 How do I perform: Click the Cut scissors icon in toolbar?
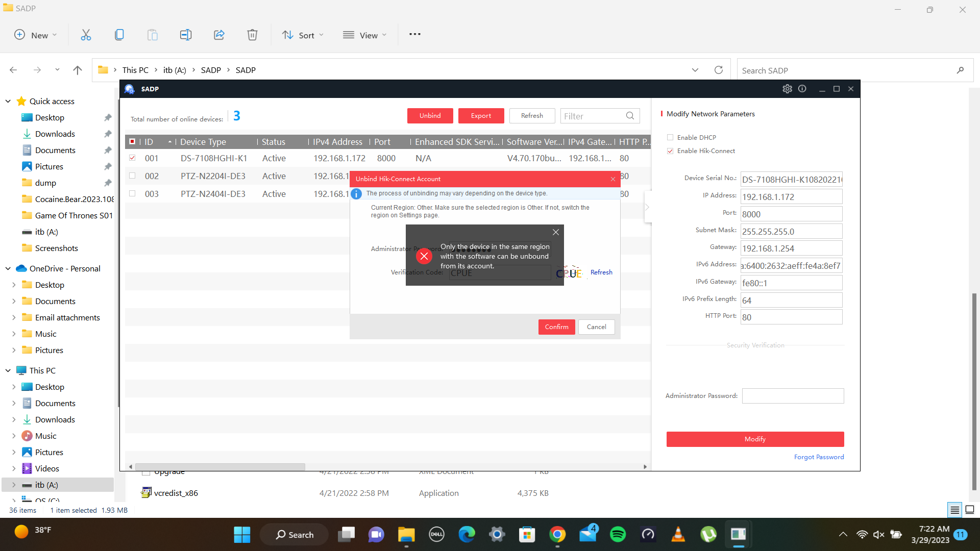[x=86, y=35]
